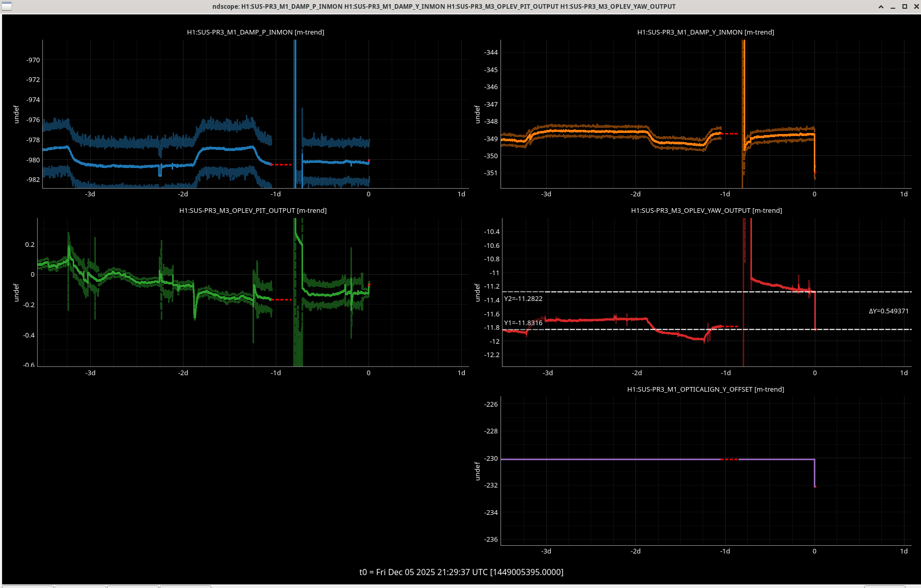The width and height of the screenshot is (921, 588).
Task: Click the -2d tick on OPTICALIGN_Y_OFFSET time axis
Action: (635, 551)
